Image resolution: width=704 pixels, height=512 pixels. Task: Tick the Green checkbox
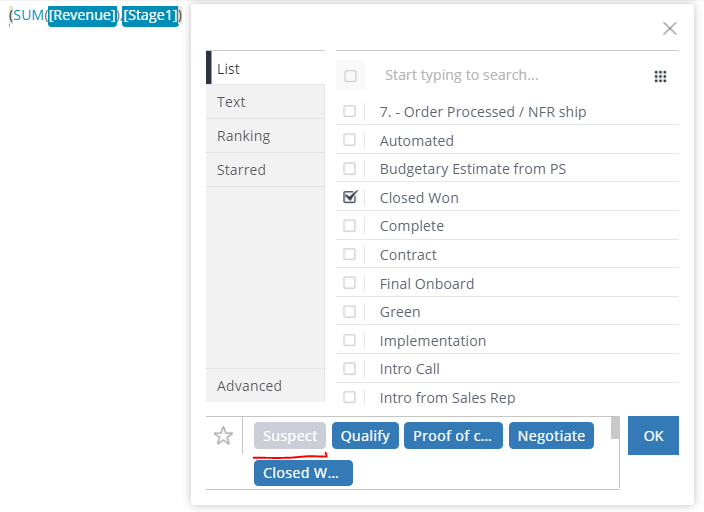[x=349, y=311]
